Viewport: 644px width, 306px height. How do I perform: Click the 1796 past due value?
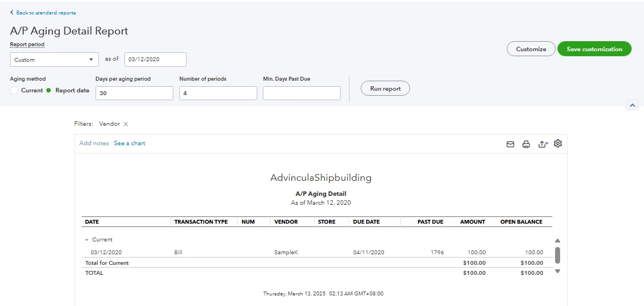[437, 253]
